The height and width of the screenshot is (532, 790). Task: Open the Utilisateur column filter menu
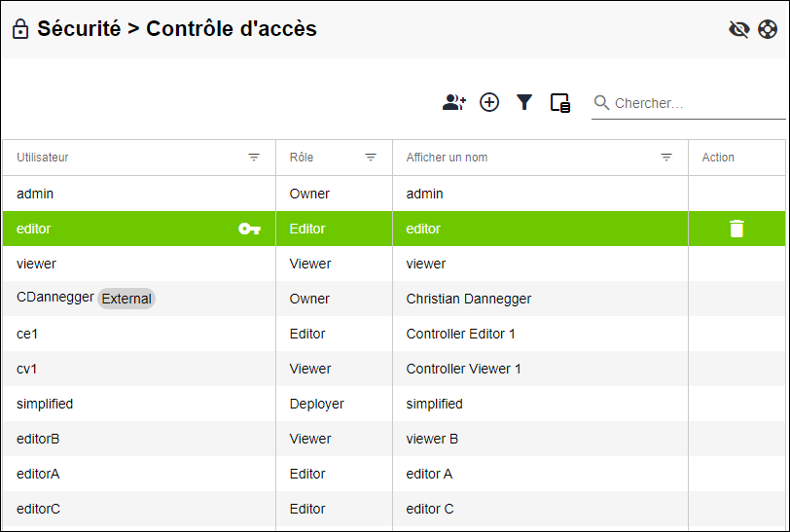pos(254,158)
